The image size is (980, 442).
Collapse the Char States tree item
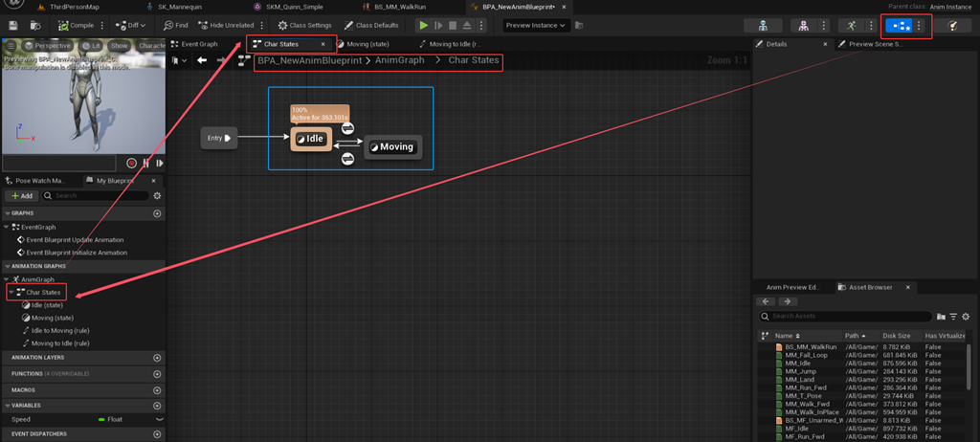point(11,292)
